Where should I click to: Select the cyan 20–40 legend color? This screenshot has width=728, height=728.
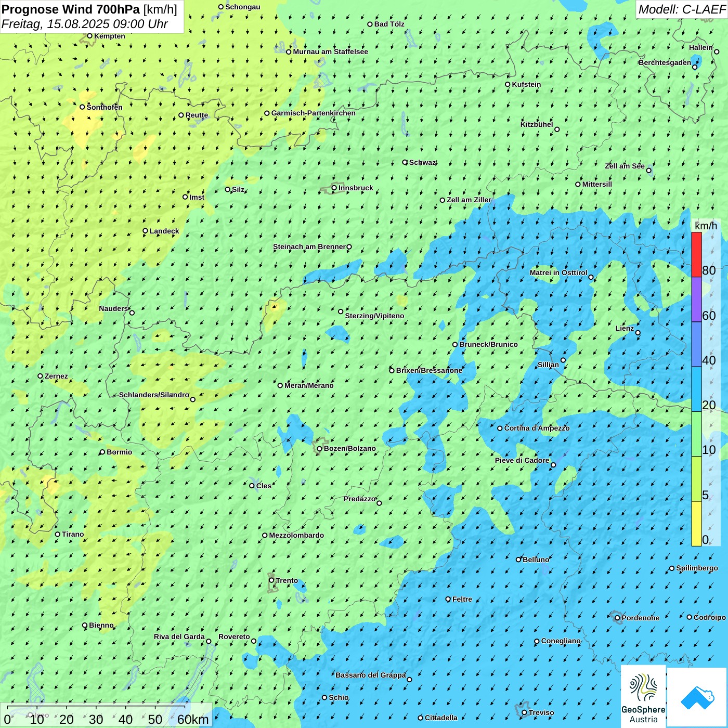click(696, 389)
